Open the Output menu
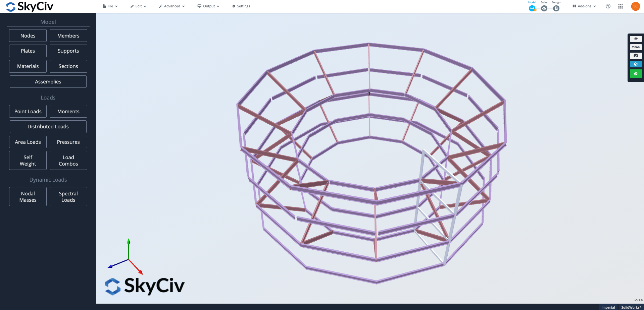This screenshot has width=644, height=310. pyautogui.click(x=208, y=6)
